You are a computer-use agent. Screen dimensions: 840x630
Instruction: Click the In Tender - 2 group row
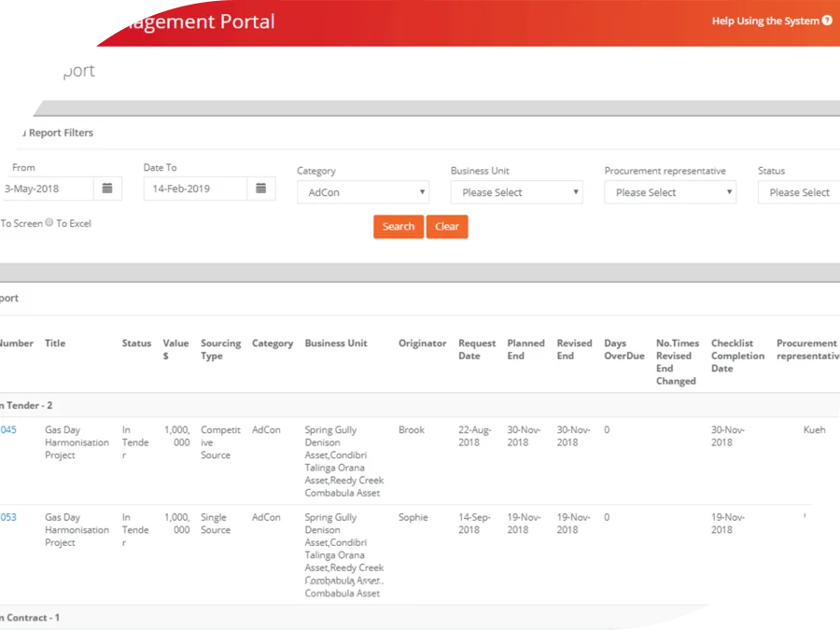pos(420,405)
